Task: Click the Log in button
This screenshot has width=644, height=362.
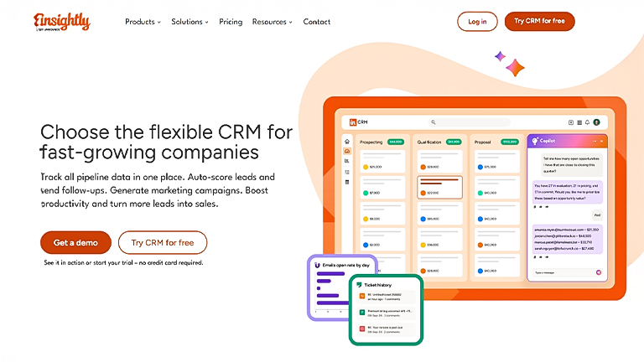Action: 477,22
